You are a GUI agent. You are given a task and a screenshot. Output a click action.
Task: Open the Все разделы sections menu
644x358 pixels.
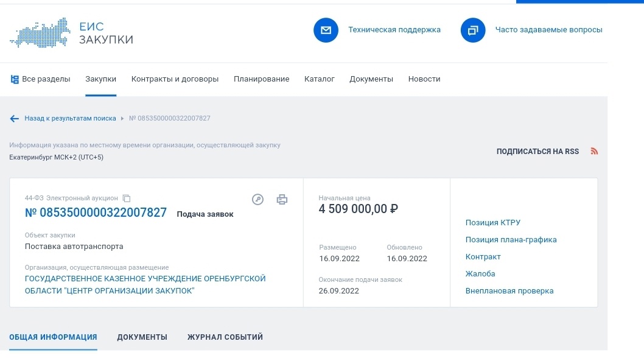[41, 79]
